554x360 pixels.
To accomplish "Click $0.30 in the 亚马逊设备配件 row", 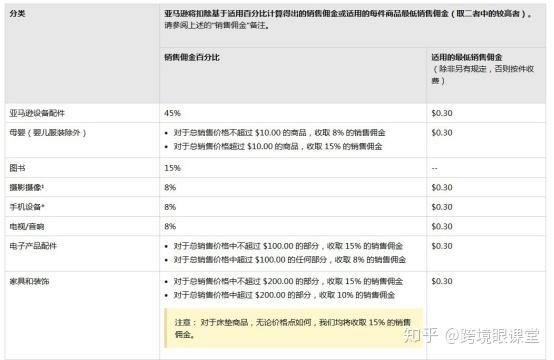I will coord(442,113).
